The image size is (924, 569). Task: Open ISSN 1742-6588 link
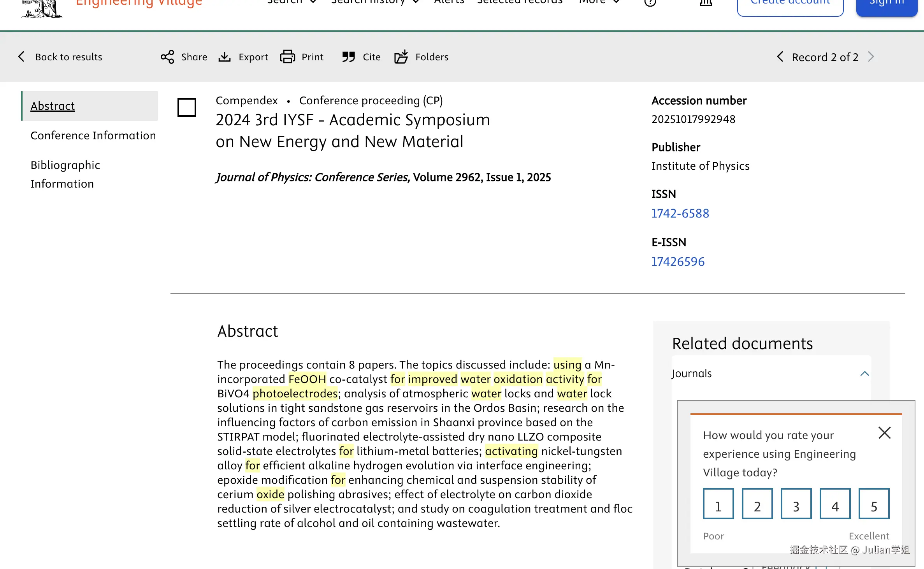680,213
